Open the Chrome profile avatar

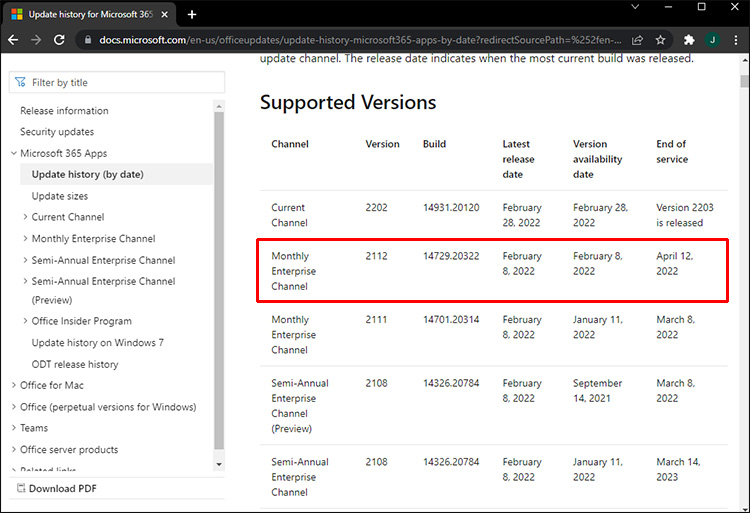pyautogui.click(x=712, y=40)
